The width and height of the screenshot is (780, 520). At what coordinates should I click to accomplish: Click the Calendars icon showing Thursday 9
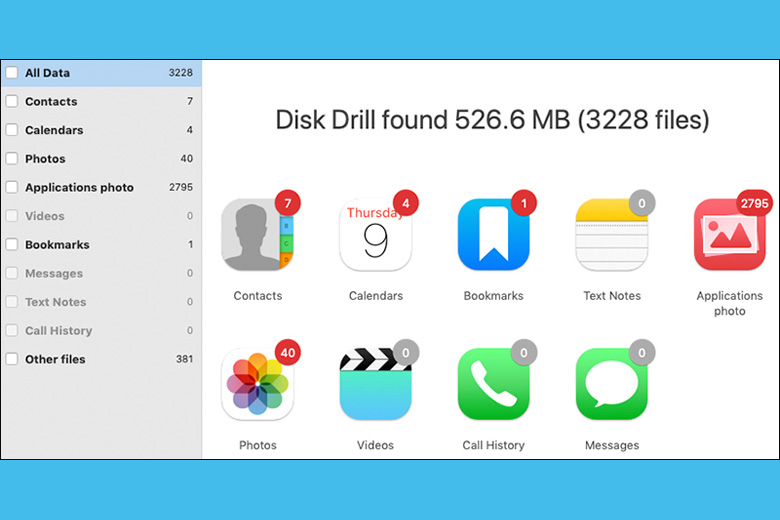point(375,235)
